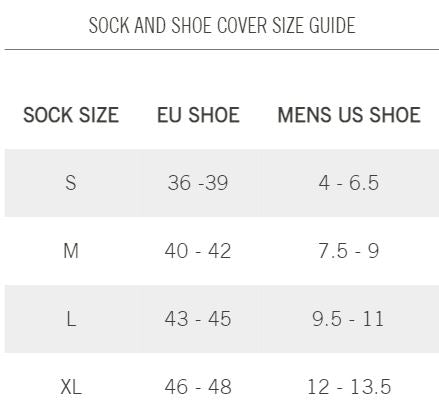Click the 4 - 6.5 US shoe cell
This screenshot has height=414, width=439.
tap(349, 183)
